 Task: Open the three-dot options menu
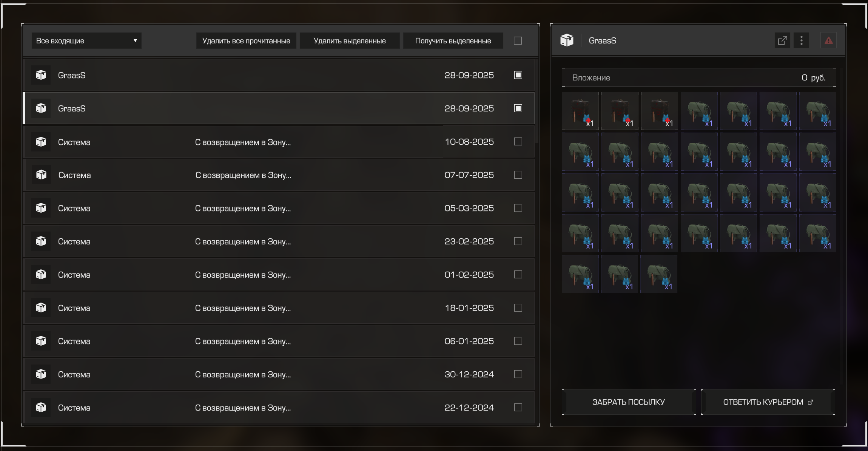801,40
